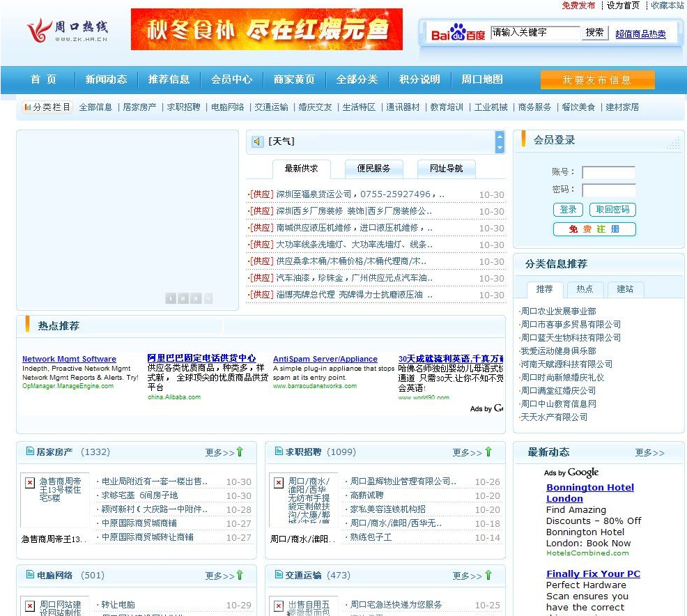This screenshot has width=687, height=616.
Task: Click 更多>> in 居家房产 section
Action: (220, 452)
